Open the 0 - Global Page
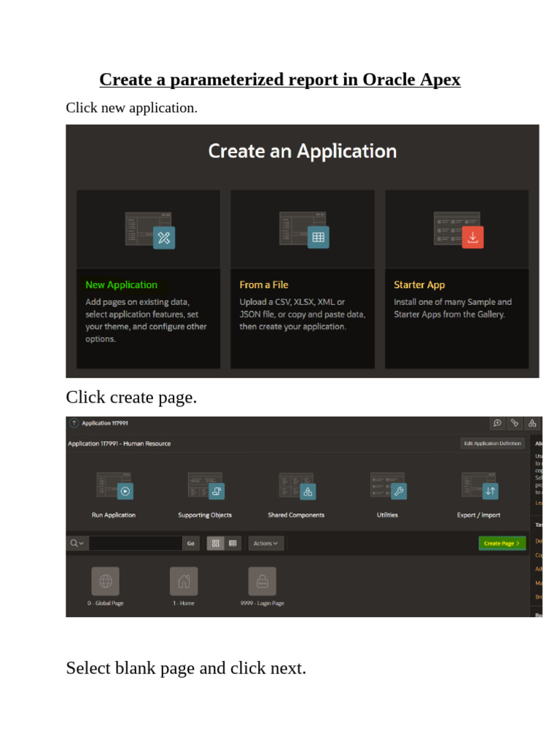560x747 pixels. pos(106,581)
